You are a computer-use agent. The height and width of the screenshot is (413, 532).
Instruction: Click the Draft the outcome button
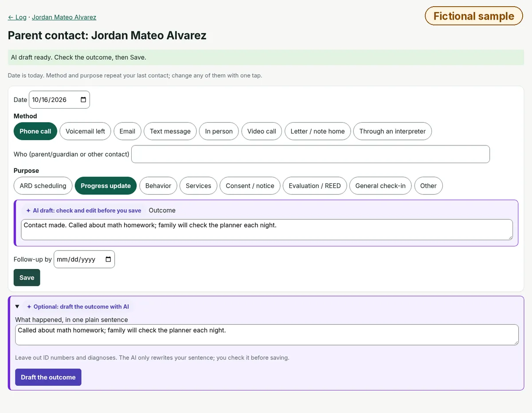pyautogui.click(x=48, y=377)
